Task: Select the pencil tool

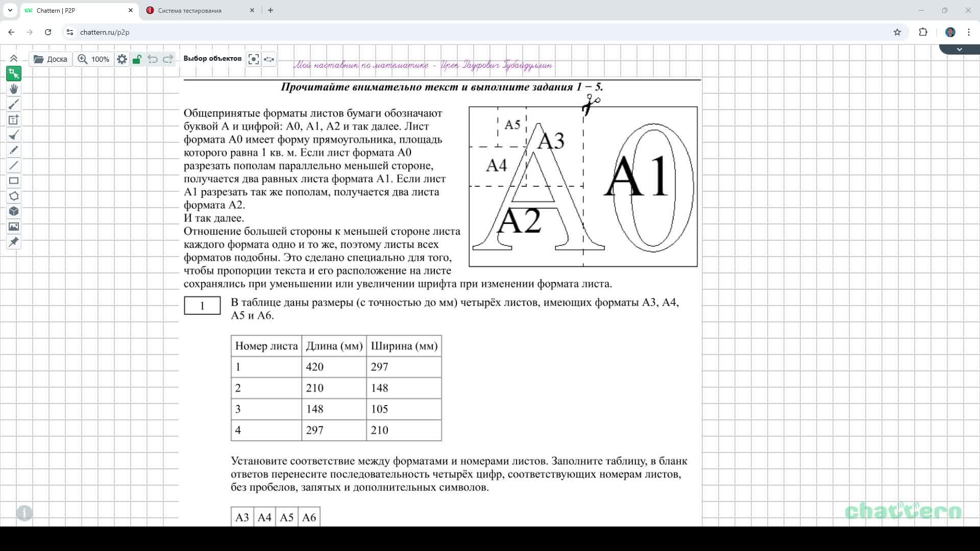Action: (14, 151)
